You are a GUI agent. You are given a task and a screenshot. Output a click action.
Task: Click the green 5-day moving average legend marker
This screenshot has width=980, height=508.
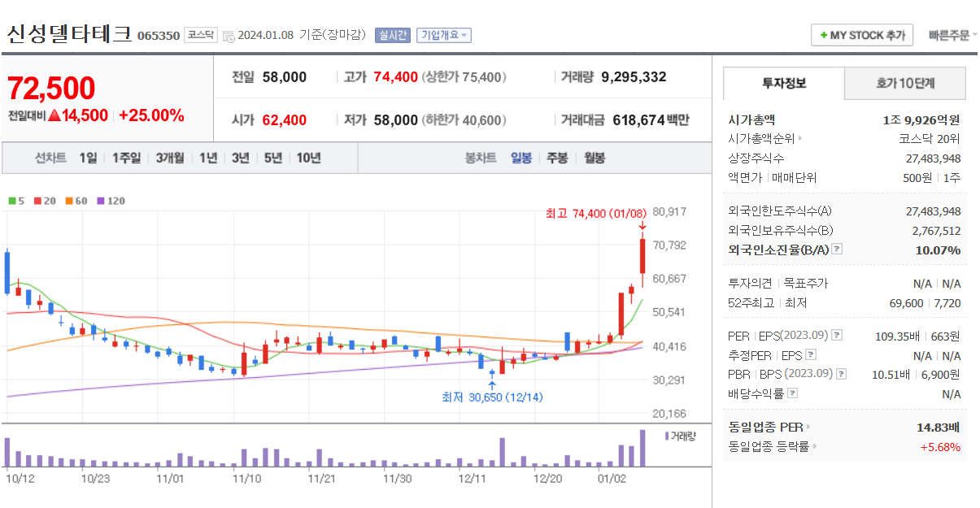click(12, 201)
